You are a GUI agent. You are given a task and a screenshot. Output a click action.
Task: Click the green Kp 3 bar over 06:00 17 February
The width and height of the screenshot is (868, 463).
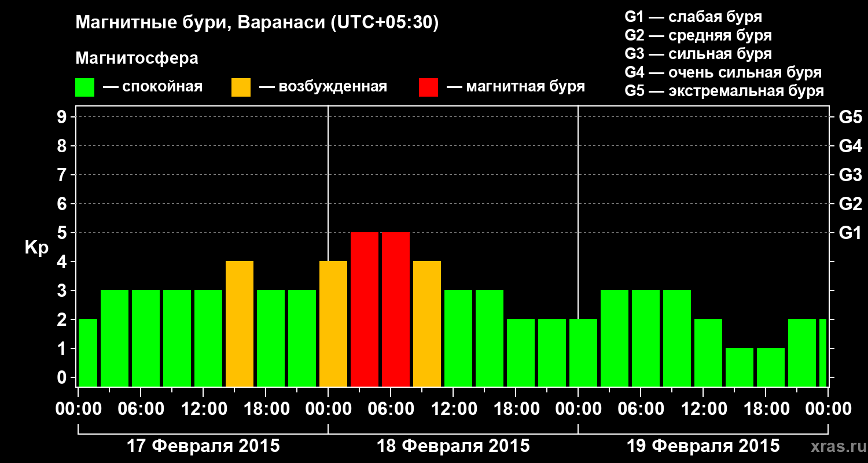pyautogui.click(x=146, y=338)
